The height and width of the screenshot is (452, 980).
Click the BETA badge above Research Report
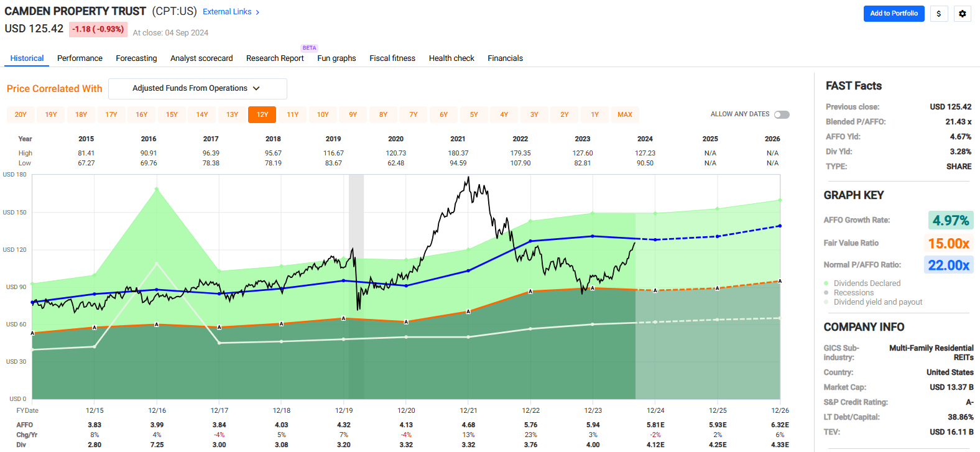310,48
